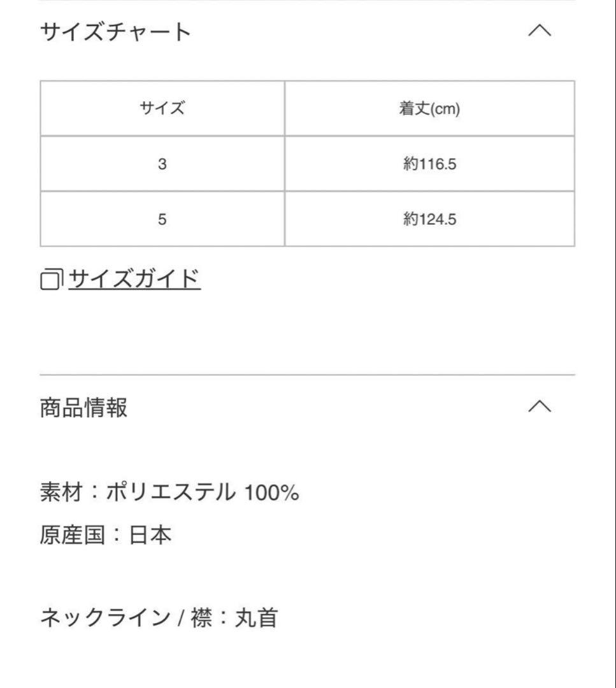Select size 5 row in the chart
This screenshot has width=616, height=688.
tap(161, 219)
